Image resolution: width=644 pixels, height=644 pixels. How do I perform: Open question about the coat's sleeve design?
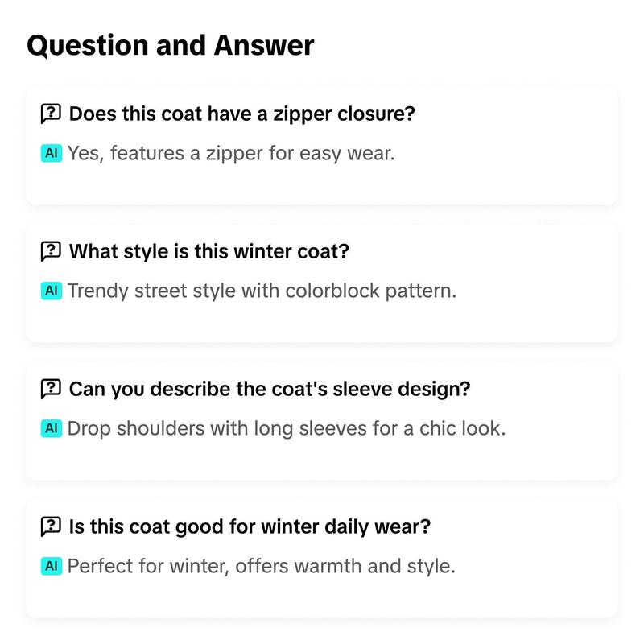point(270,389)
